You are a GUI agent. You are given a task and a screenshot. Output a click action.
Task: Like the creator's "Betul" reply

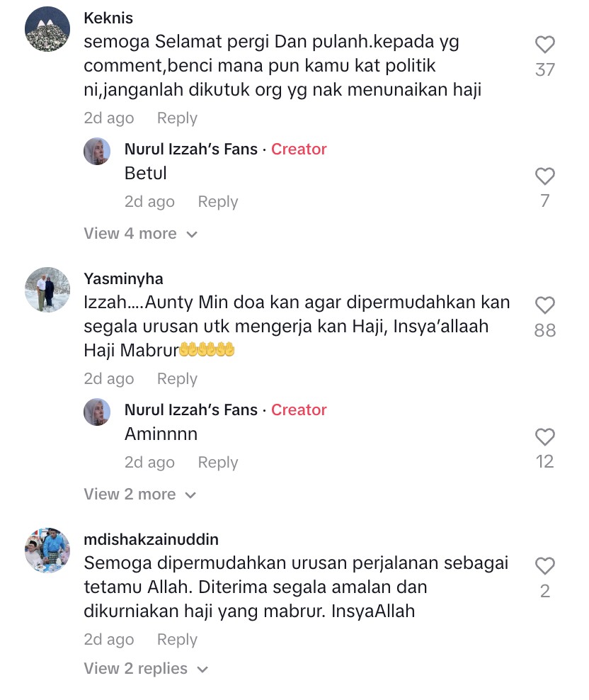click(x=545, y=176)
